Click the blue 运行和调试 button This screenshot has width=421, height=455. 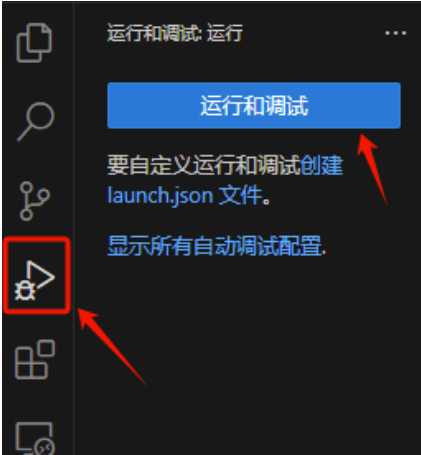pyautogui.click(x=254, y=105)
